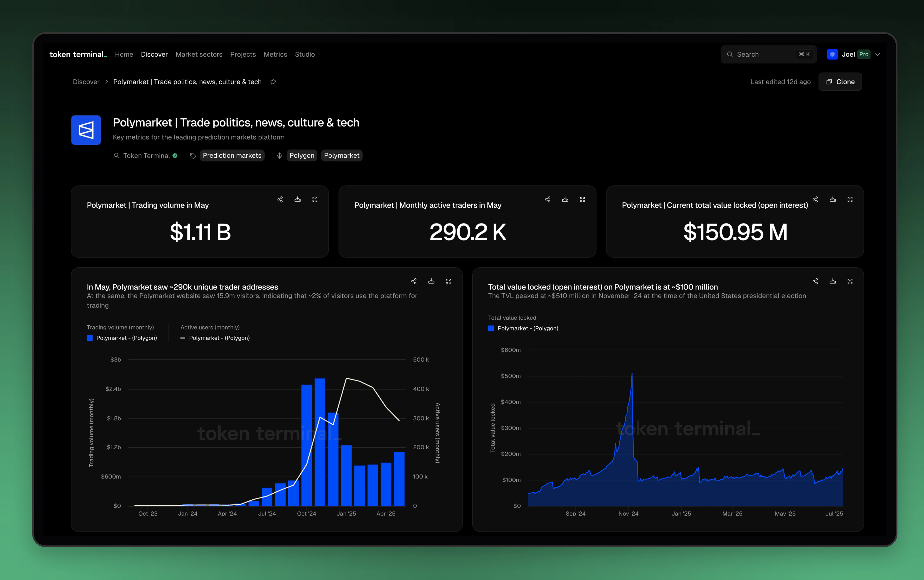Go to the Home nav item
This screenshot has height=580, width=924.
[124, 54]
